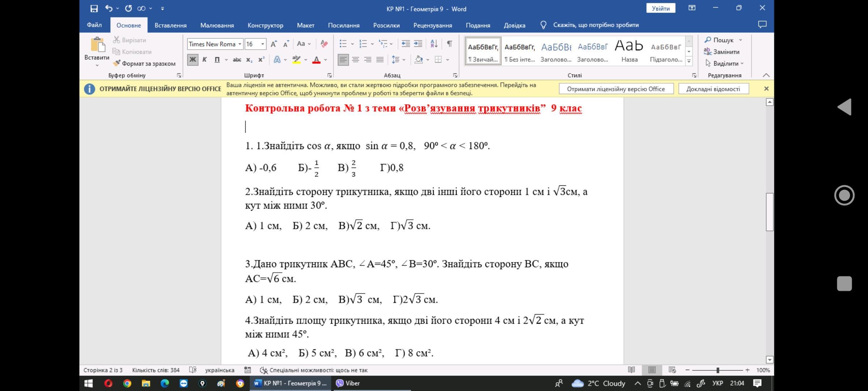This screenshot has height=391, width=868.
Task: Click the Format Painter brush icon
Action: coord(116,63)
